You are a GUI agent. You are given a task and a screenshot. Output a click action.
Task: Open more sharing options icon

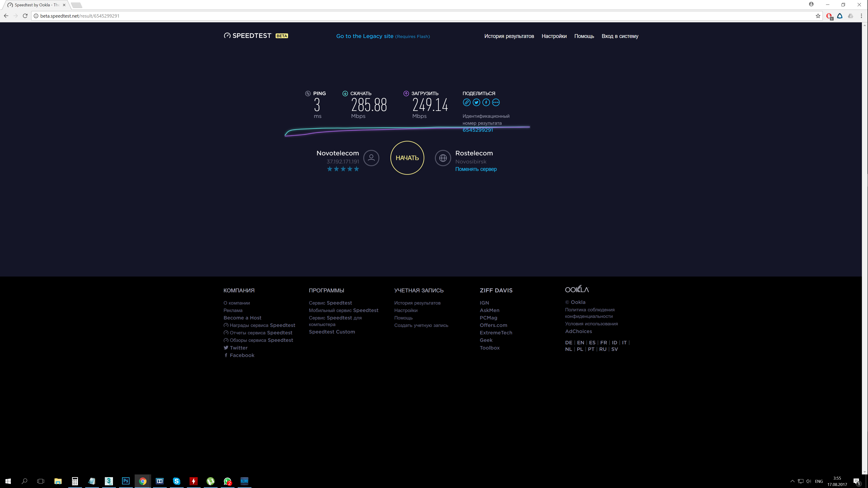(496, 102)
